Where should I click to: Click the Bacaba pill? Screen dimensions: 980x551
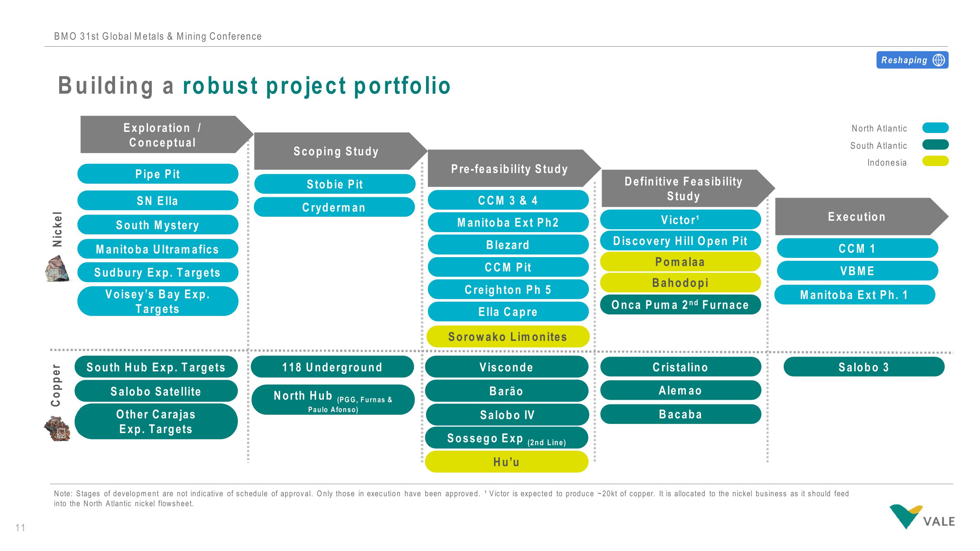(x=681, y=414)
